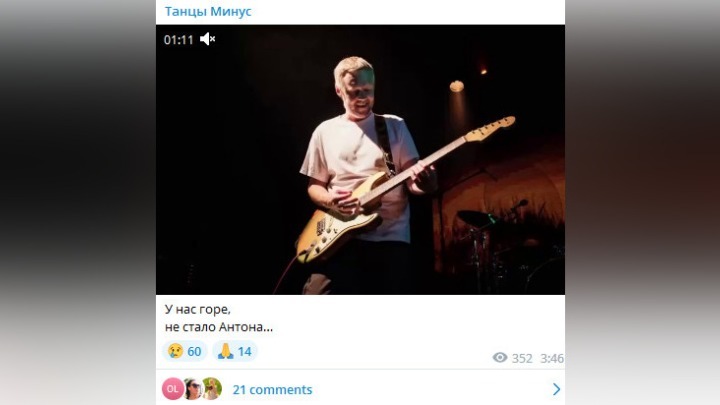Toggle the praying hands reaction with 14

(x=235, y=351)
